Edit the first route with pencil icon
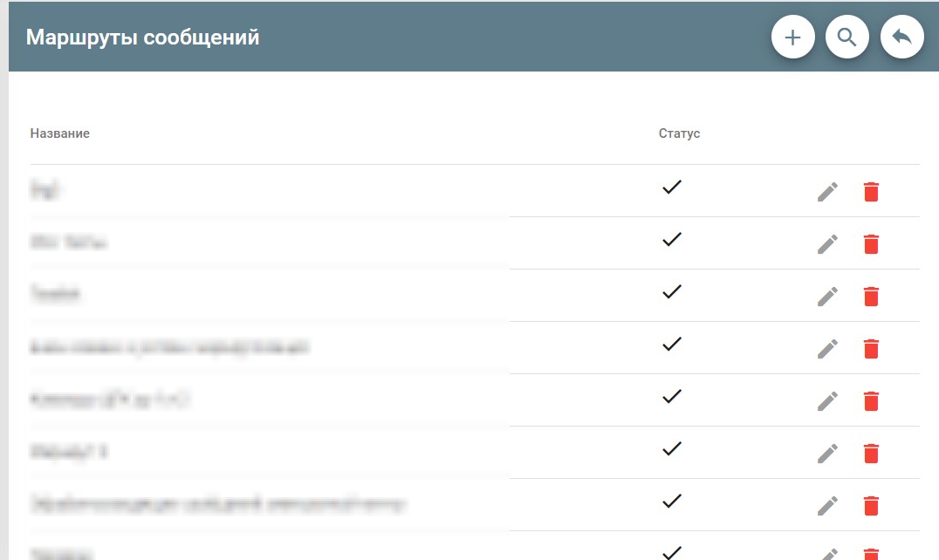This screenshot has height=560, width=939. (x=827, y=191)
